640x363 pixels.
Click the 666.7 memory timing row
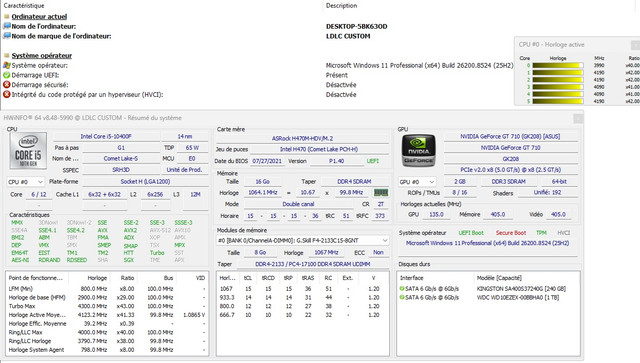pyautogui.click(x=302, y=315)
